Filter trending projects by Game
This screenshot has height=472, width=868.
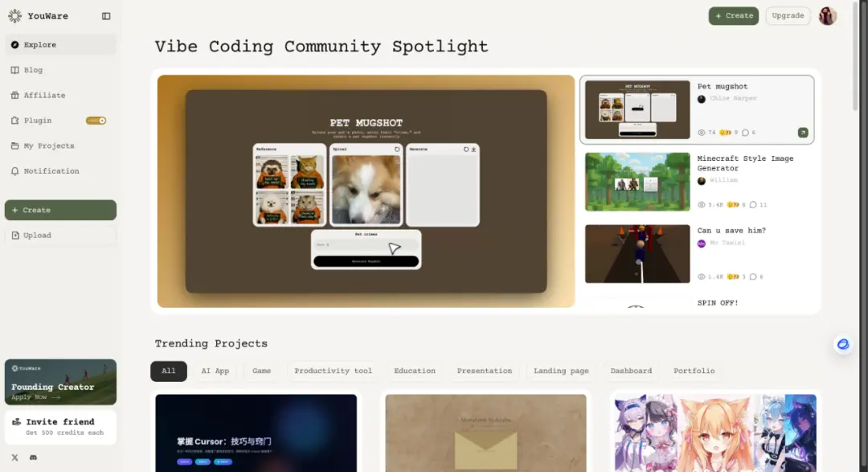coord(261,371)
